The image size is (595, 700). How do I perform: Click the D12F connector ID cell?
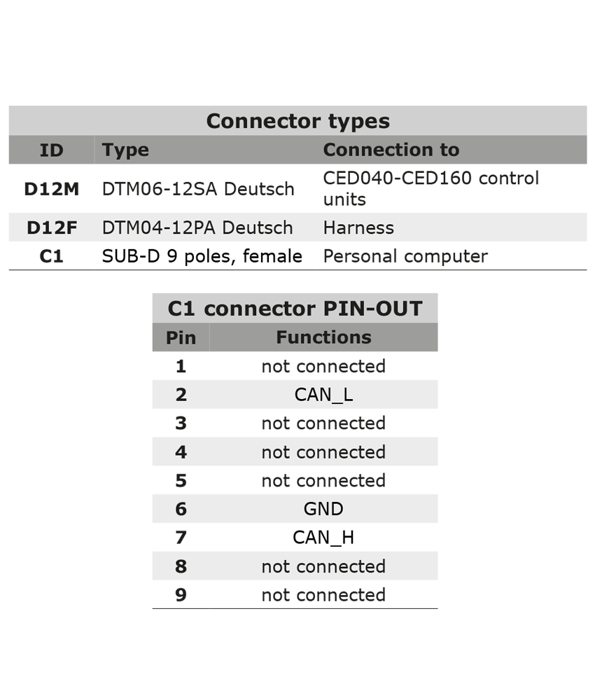(x=52, y=227)
